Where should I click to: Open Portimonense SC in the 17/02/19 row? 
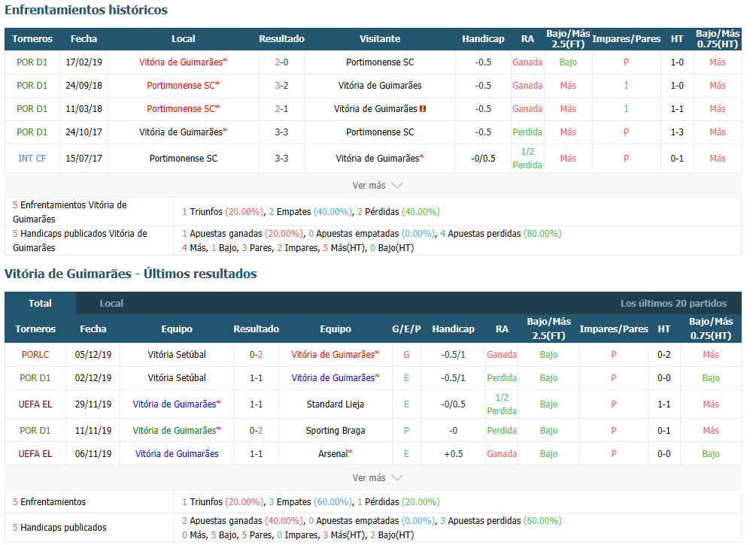[x=380, y=62]
